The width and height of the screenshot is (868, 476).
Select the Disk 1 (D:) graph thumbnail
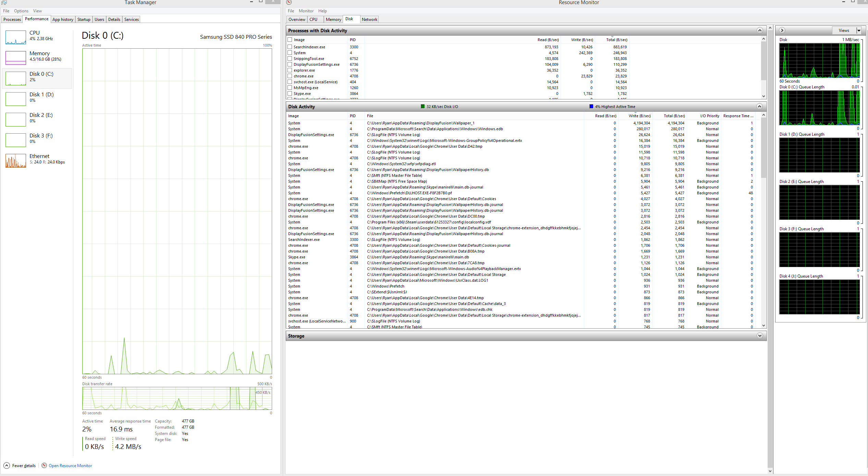(16, 99)
